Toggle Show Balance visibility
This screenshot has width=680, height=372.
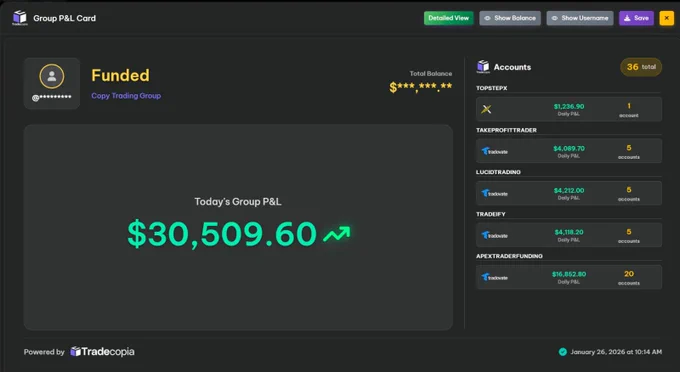[510, 18]
